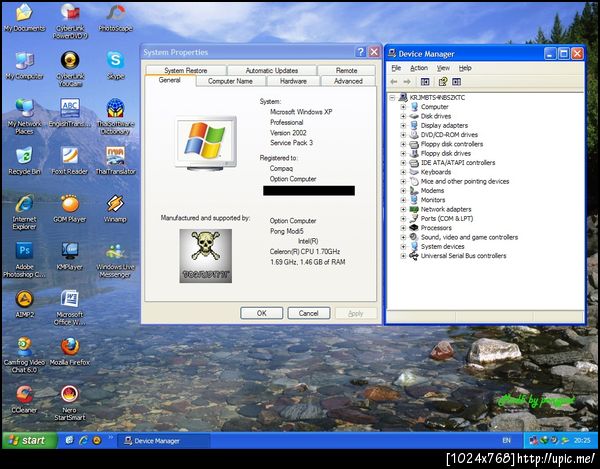Launch Internet Explorer desktop icon
Screen dimensions: 600x469
(24, 212)
